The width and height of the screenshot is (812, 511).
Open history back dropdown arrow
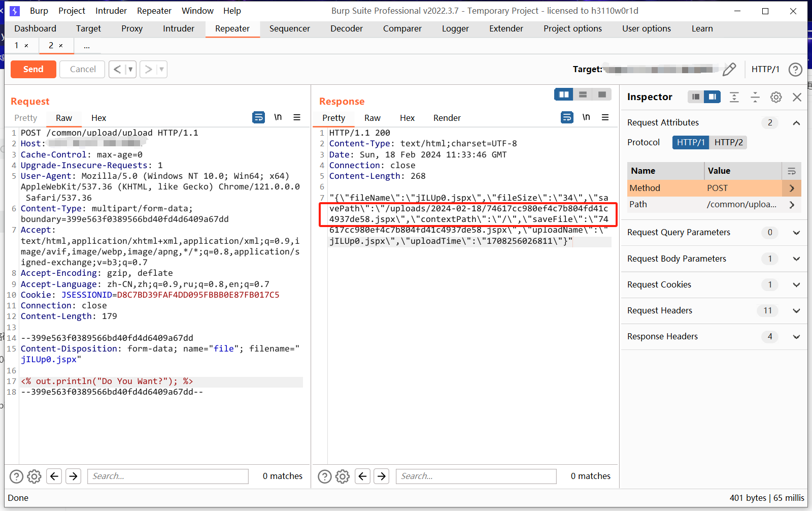(130, 69)
